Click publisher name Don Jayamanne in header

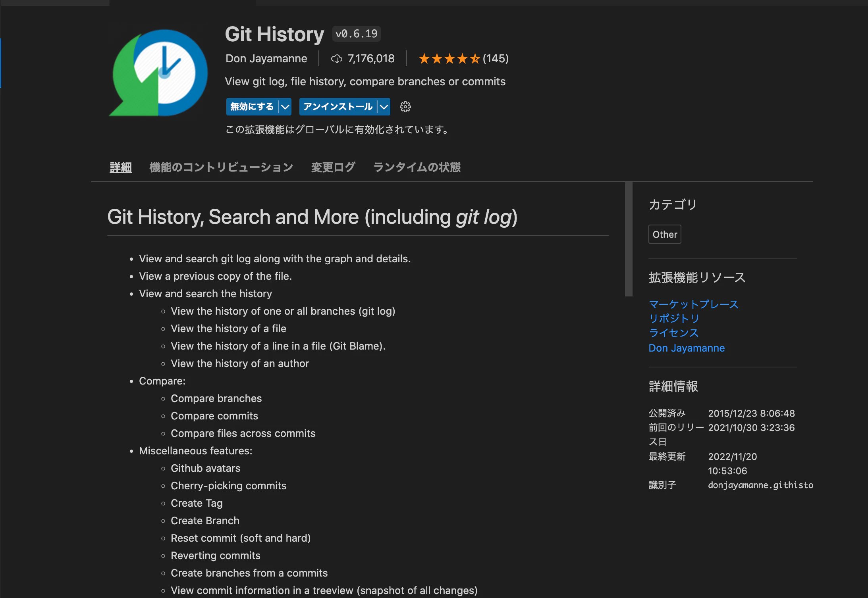click(x=266, y=59)
